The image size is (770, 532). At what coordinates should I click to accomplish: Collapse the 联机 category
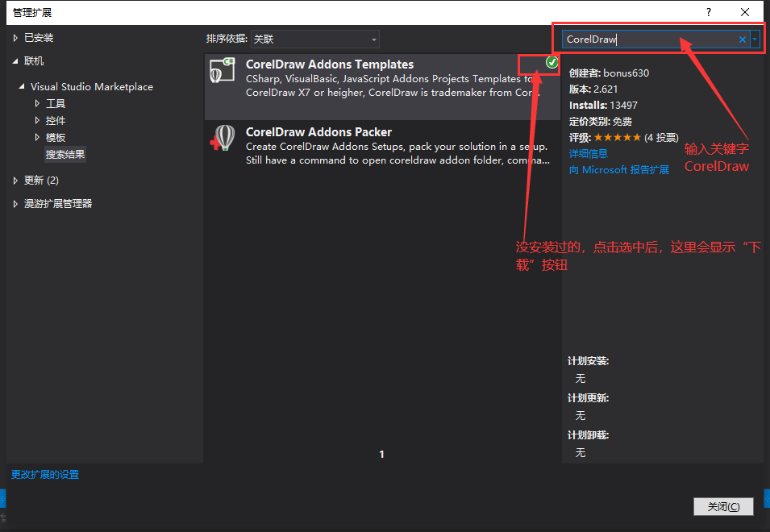16,61
